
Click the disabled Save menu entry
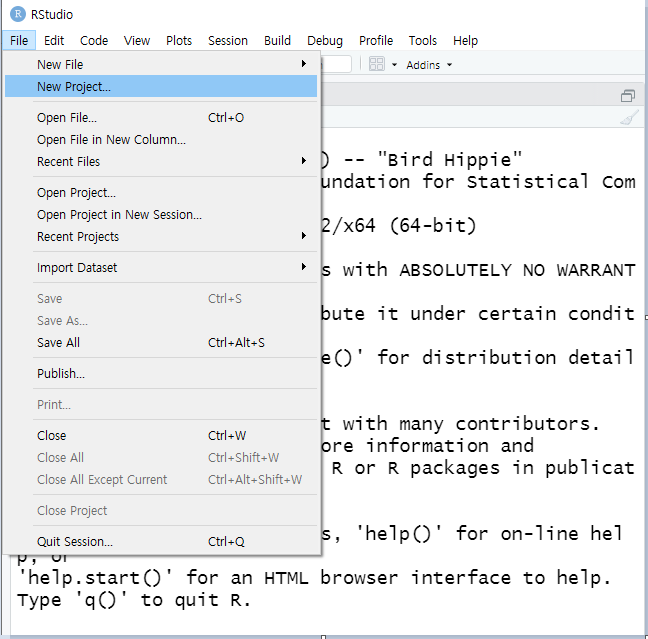coord(161,298)
